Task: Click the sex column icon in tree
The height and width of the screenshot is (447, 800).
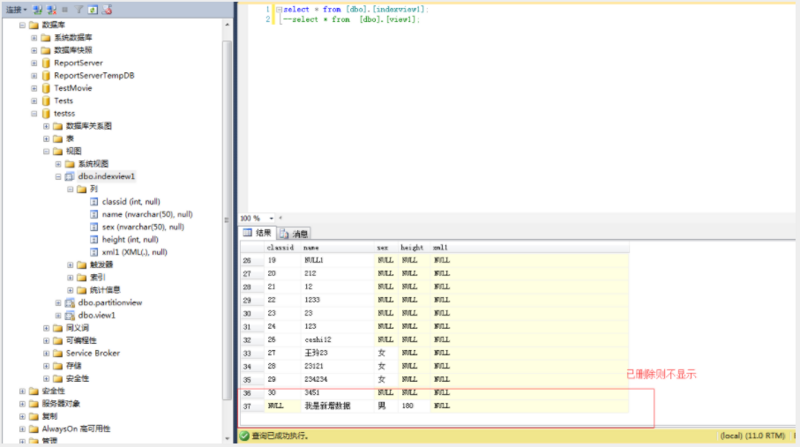Action: pyautogui.click(x=94, y=227)
